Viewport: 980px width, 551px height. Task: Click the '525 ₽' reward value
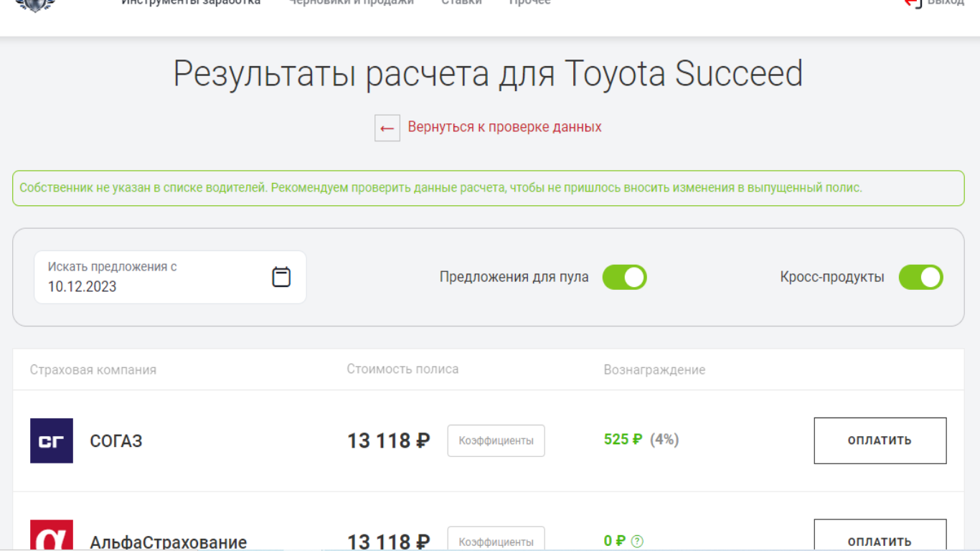[623, 439]
